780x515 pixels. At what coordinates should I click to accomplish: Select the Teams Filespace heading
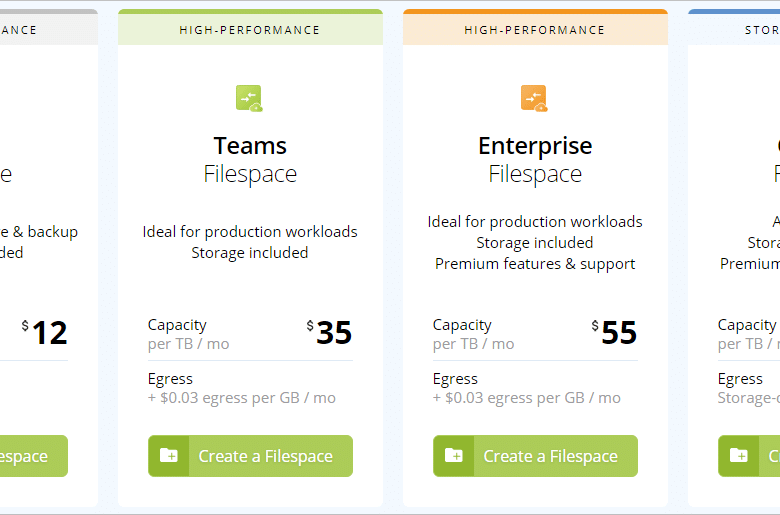(x=250, y=159)
